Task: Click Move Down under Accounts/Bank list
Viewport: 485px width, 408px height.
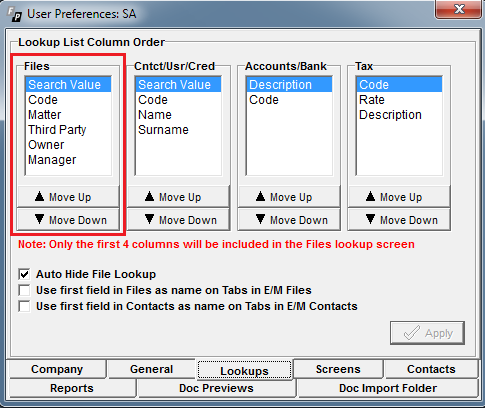Action: point(289,220)
